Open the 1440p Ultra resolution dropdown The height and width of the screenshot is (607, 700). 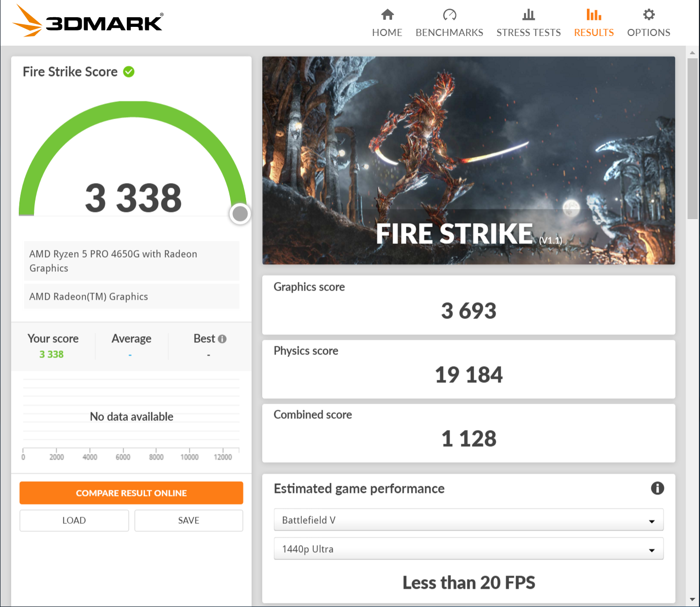coord(469,549)
